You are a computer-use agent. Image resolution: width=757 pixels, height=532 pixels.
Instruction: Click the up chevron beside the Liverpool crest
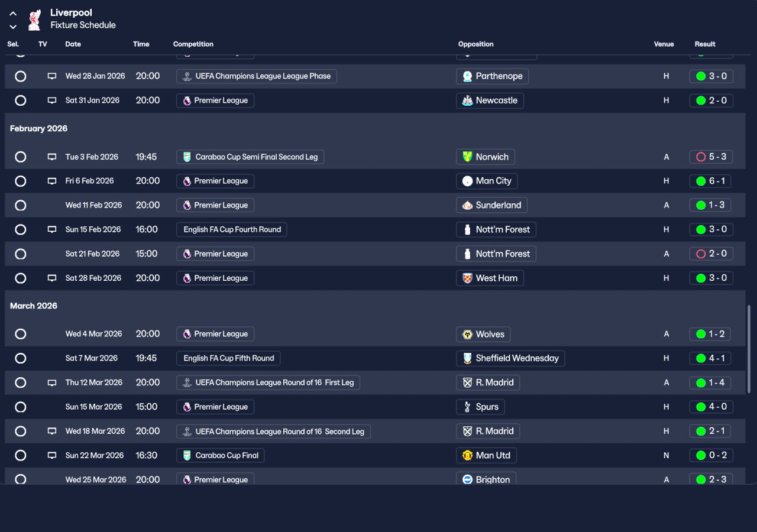click(x=13, y=14)
